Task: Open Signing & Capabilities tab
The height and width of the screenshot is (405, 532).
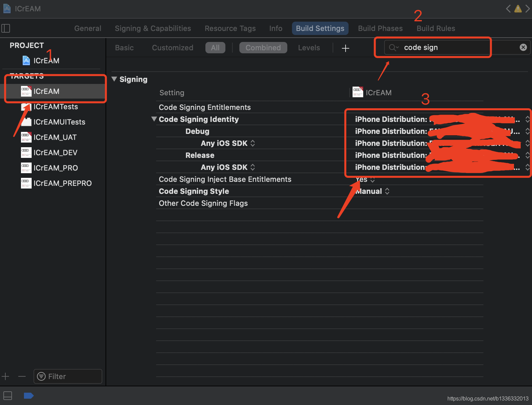Action: (153, 28)
